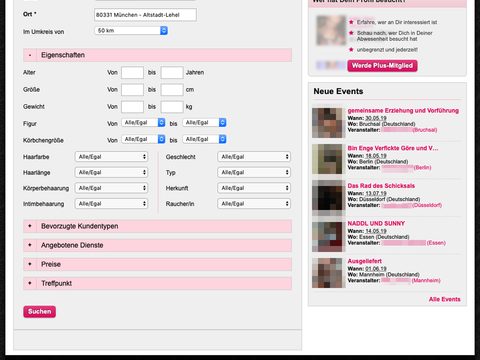This screenshot has height=360, width=480.
Task: Focus the Größe Von input
Action: 132,90
